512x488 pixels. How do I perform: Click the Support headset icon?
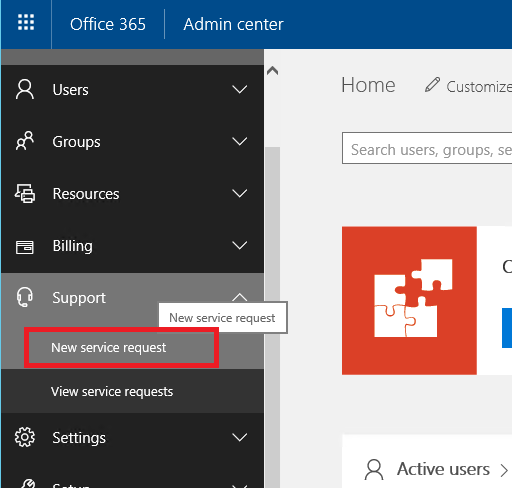(x=25, y=297)
